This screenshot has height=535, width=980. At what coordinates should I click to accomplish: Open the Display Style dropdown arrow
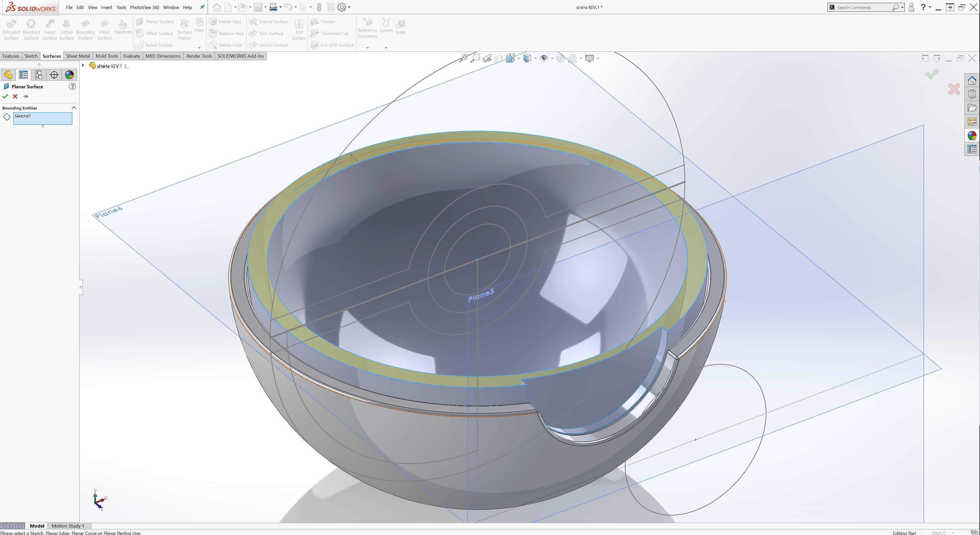click(x=535, y=58)
